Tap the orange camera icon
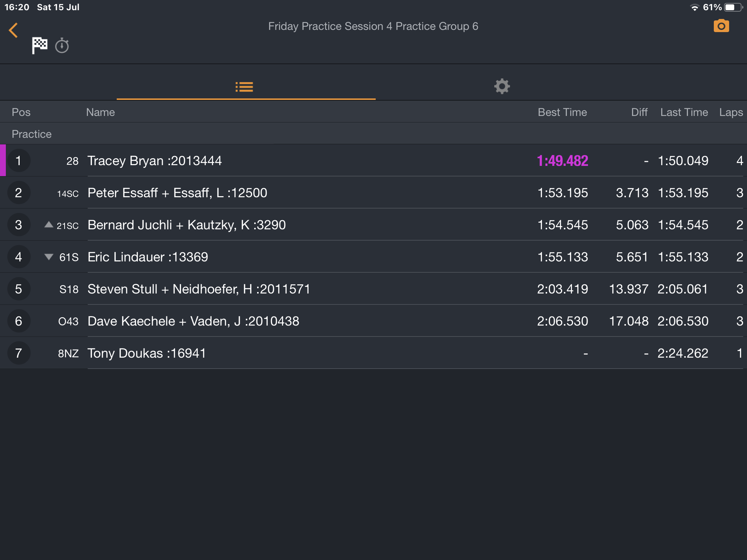747x560 pixels. coord(721,26)
